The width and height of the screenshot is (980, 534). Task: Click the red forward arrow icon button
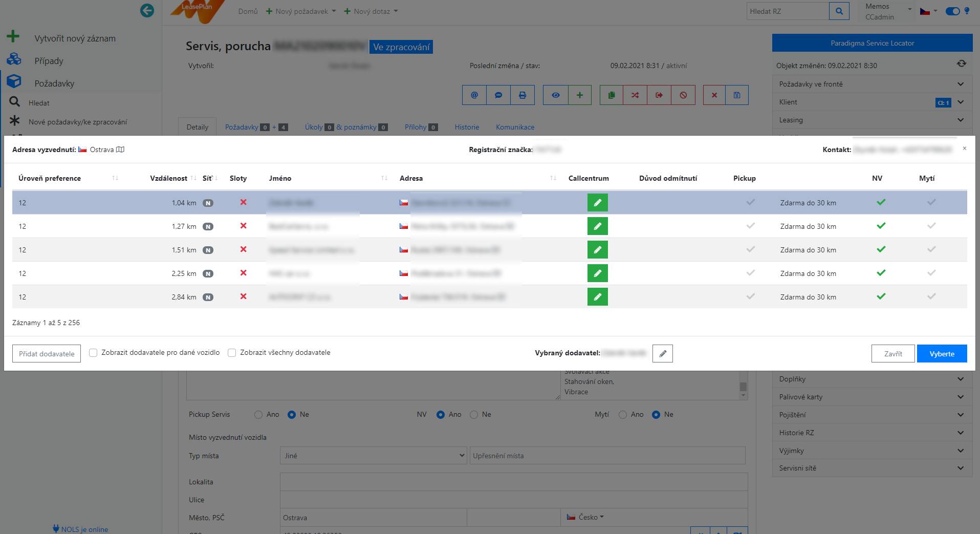point(659,95)
